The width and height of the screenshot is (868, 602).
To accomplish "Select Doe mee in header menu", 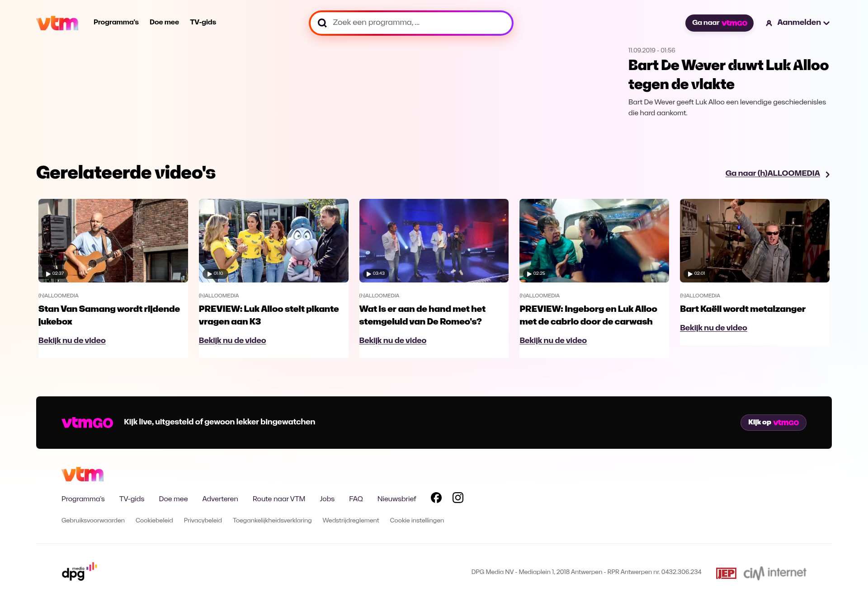I will (164, 22).
